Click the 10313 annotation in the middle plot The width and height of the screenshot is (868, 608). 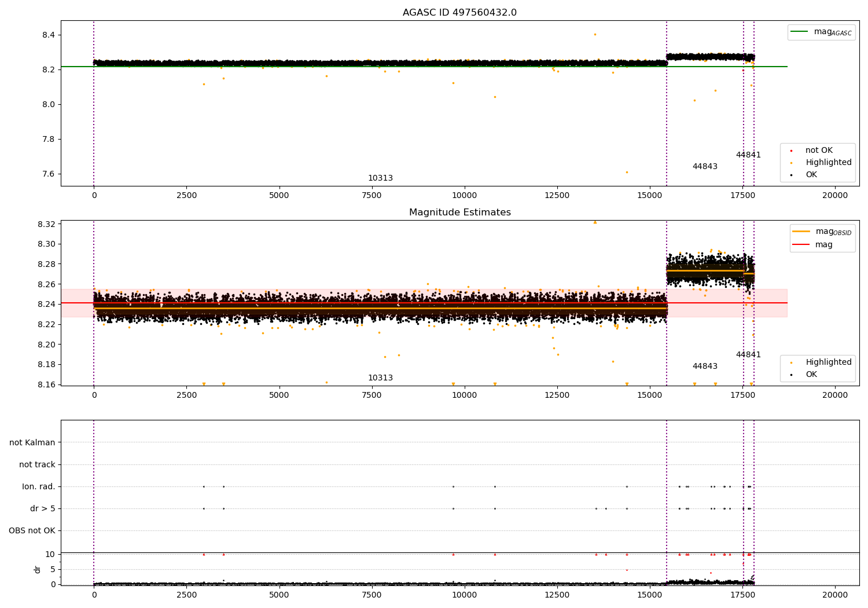(x=380, y=378)
